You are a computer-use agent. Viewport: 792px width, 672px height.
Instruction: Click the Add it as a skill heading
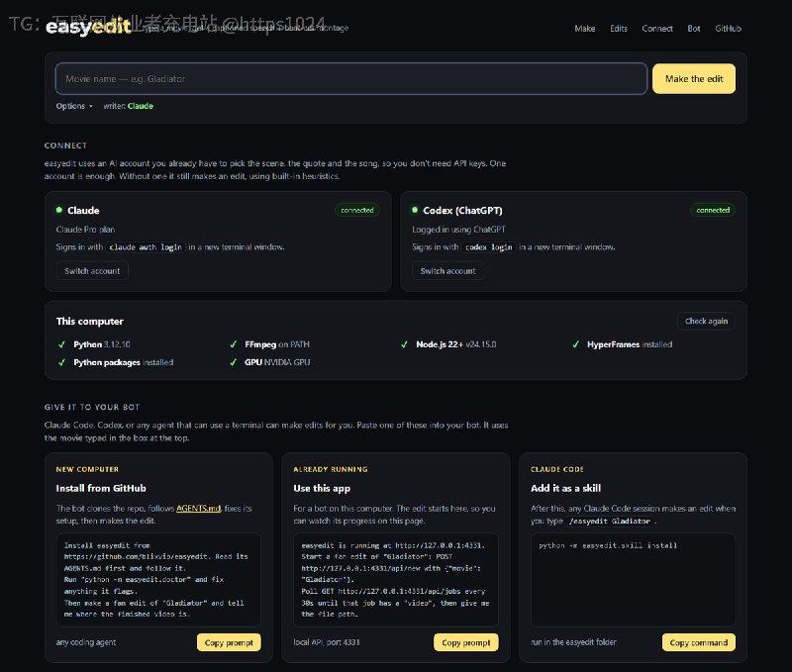[x=565, y=488]
